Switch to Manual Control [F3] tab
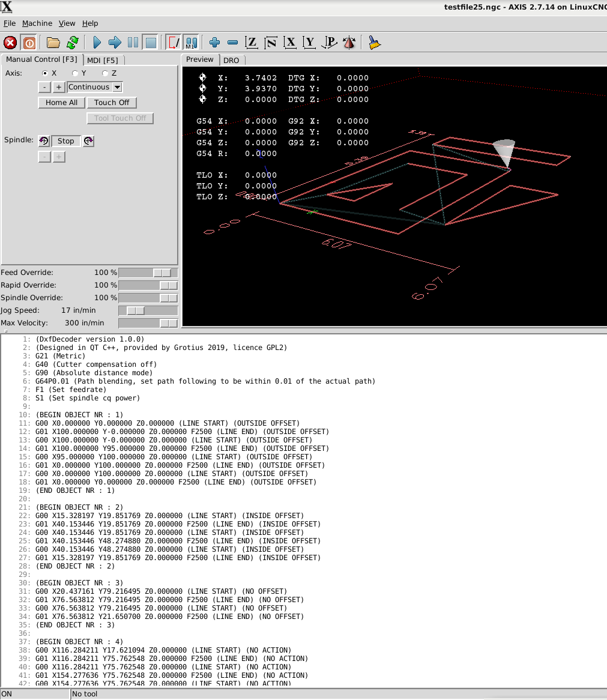Image resolution: width=607 pixels, height=700 pixels. click(41, 59)
